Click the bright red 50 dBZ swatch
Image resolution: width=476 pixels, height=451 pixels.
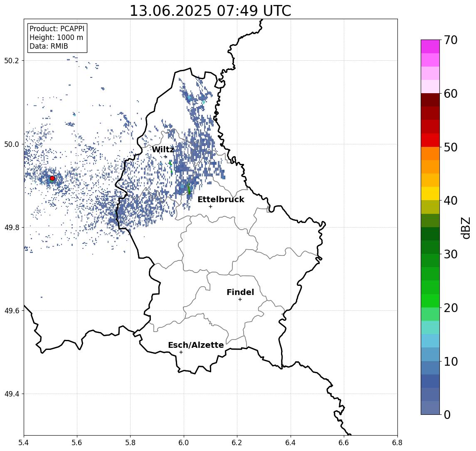tap(430, 140)
